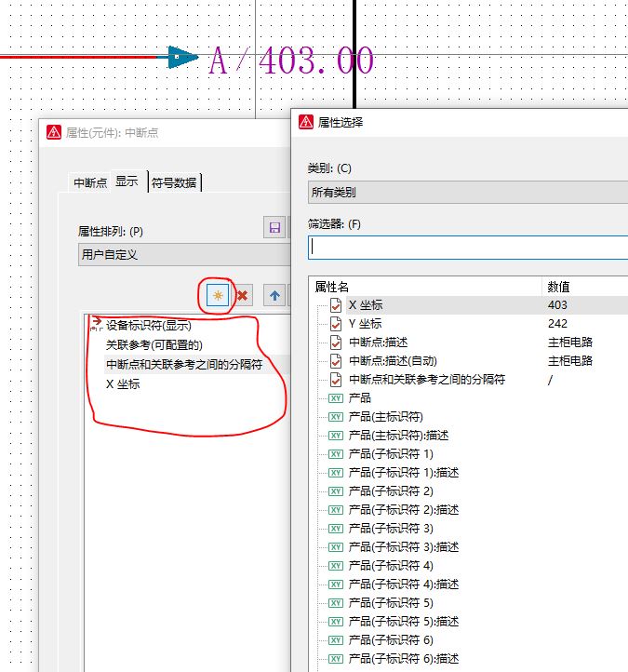
Task: Click the red X delete icon
Action: [242, 295]
